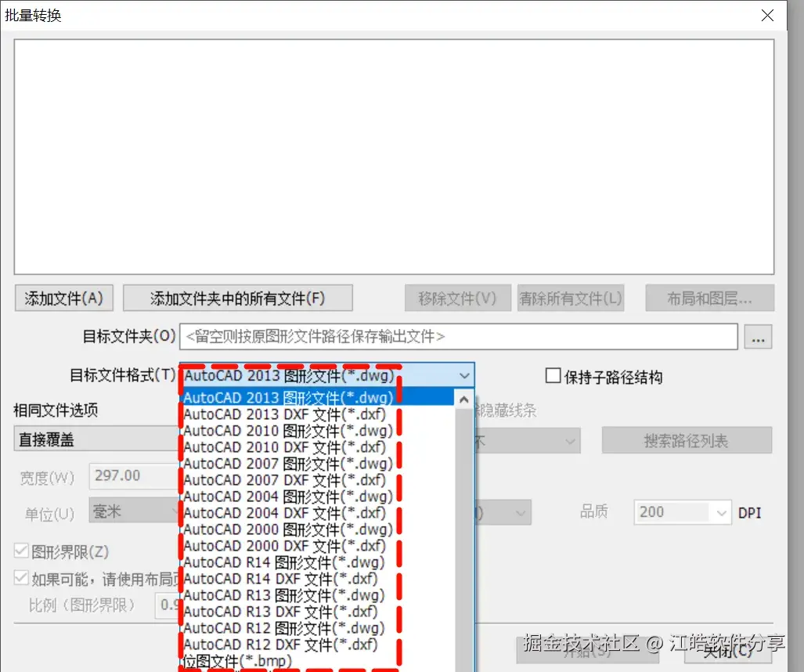Select 位图文件(*.bmp) format option

(318, 661)
